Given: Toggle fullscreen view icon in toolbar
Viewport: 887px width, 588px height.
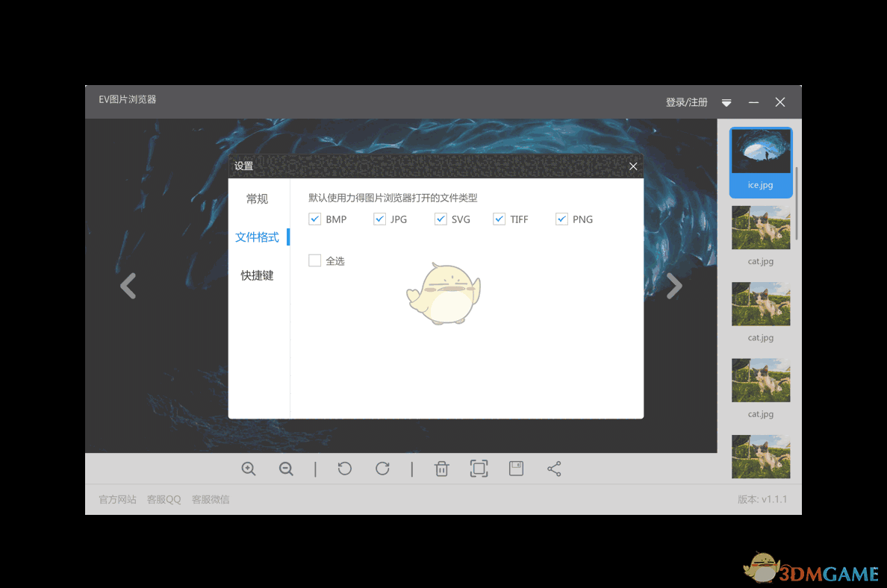Looking at the screenshot, I should 479,469.
